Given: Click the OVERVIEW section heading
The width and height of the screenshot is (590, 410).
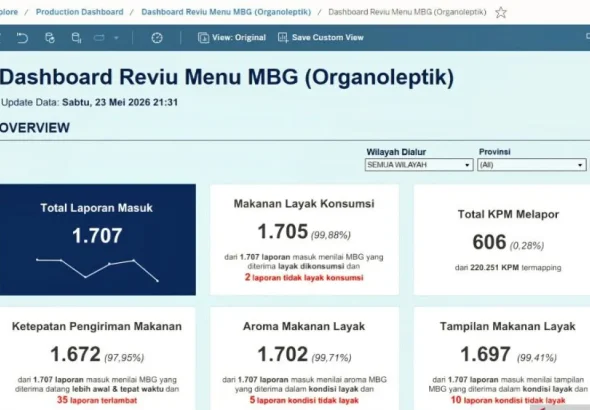Looking at the screenshot, I should click(x=35, y=128).
